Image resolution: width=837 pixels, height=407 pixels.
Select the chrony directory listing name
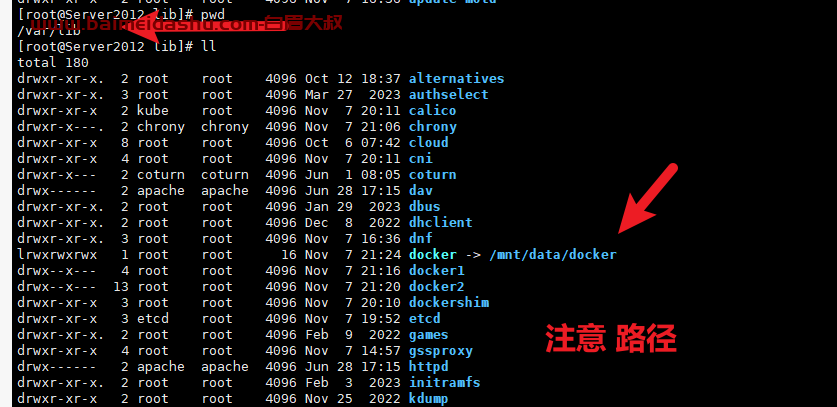click(x=432, y=127)
